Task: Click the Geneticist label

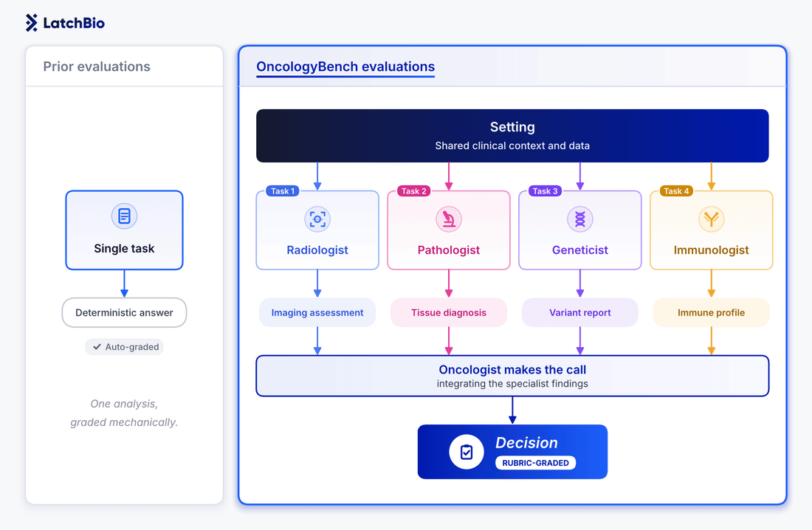Action: [x=580, y=250]
